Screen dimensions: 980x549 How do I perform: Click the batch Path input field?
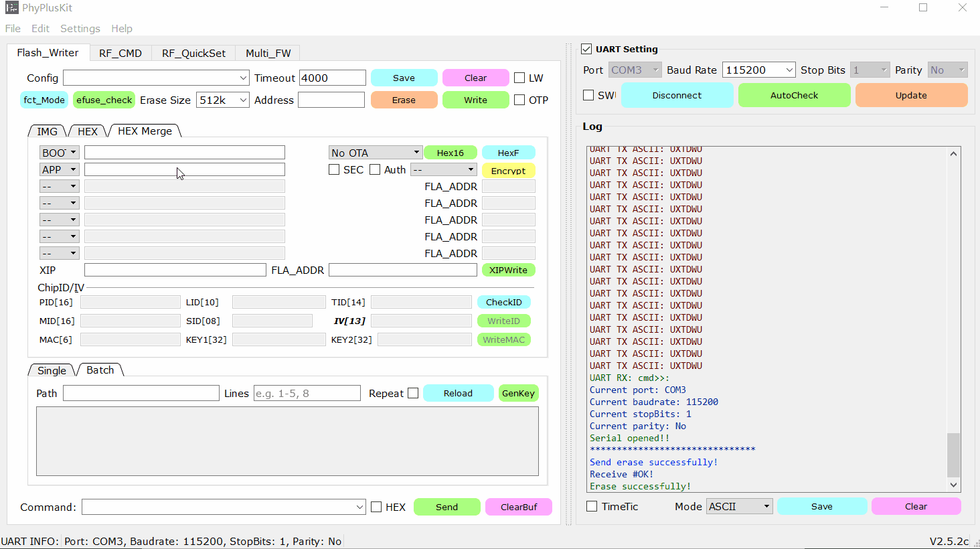141,393
